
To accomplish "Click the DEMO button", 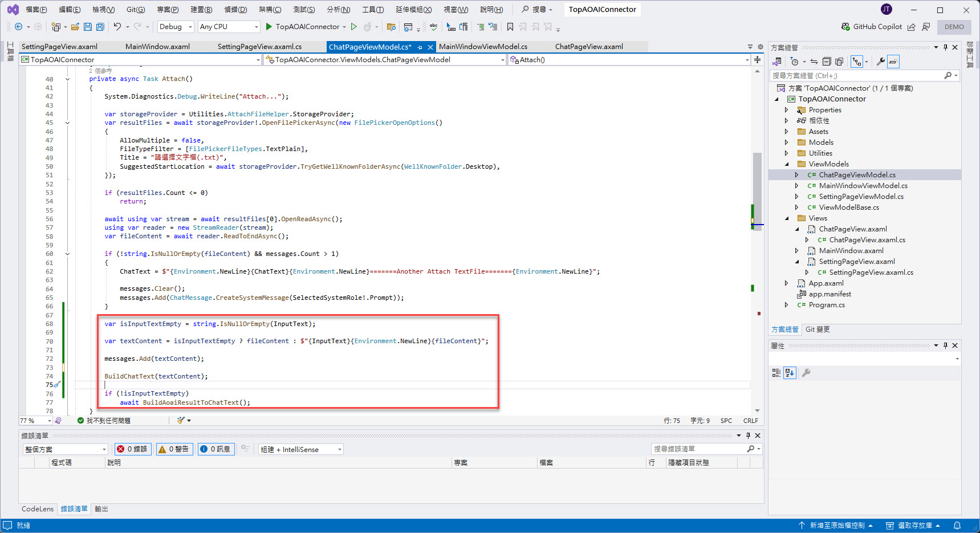I will tap(954, 27).
